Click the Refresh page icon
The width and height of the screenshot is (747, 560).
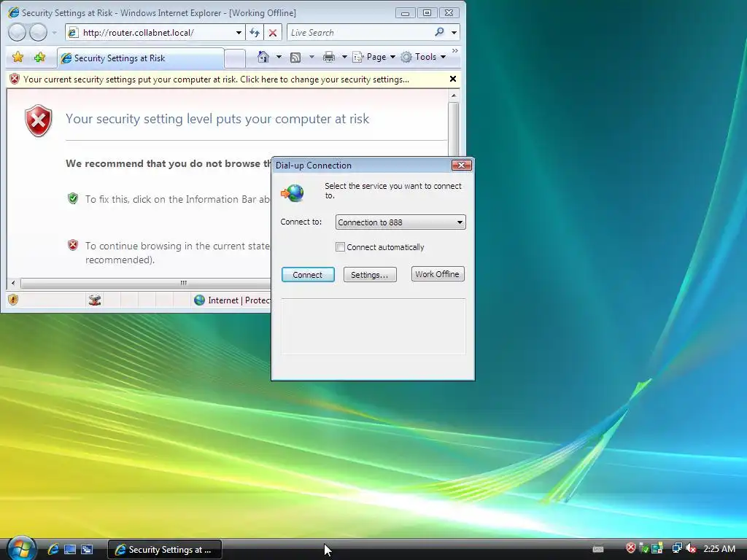[x=255, y=32]
